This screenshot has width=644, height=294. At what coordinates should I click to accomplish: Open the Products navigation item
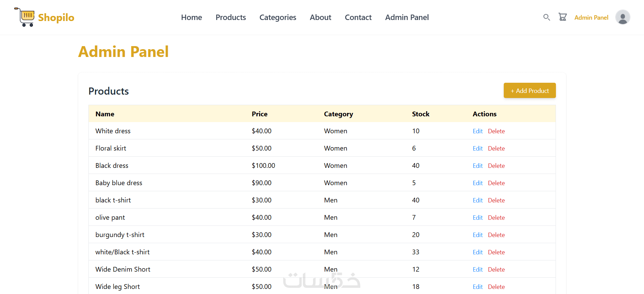pos(231,17)
